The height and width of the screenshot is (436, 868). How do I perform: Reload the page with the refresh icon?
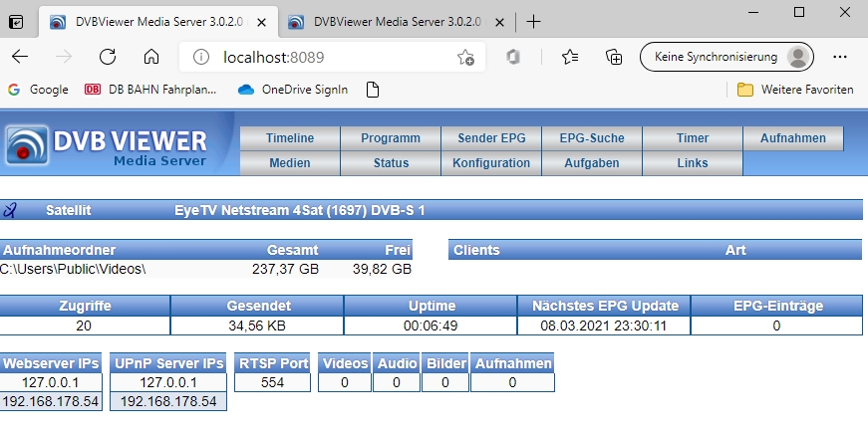pos(105,57)
